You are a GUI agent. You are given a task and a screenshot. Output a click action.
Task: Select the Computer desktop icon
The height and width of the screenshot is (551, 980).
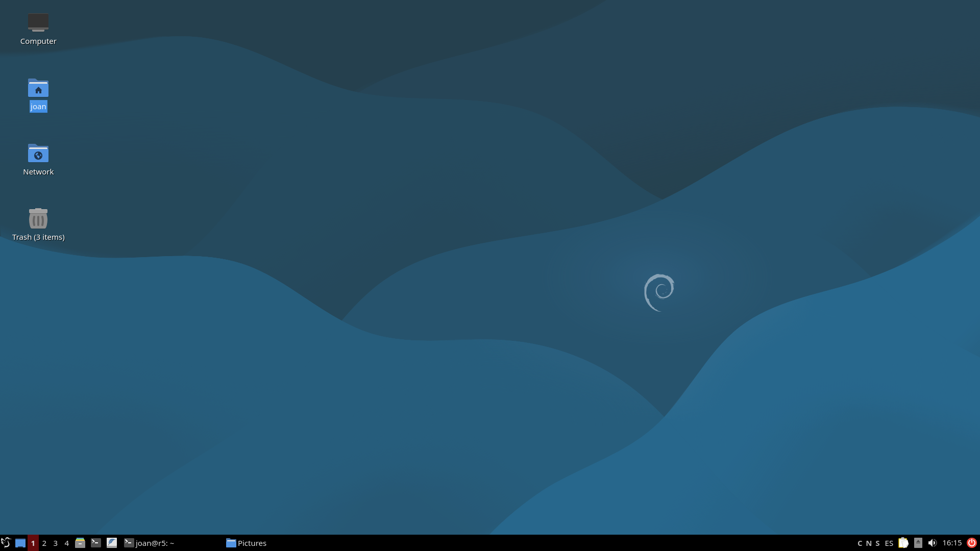point(38,23)
